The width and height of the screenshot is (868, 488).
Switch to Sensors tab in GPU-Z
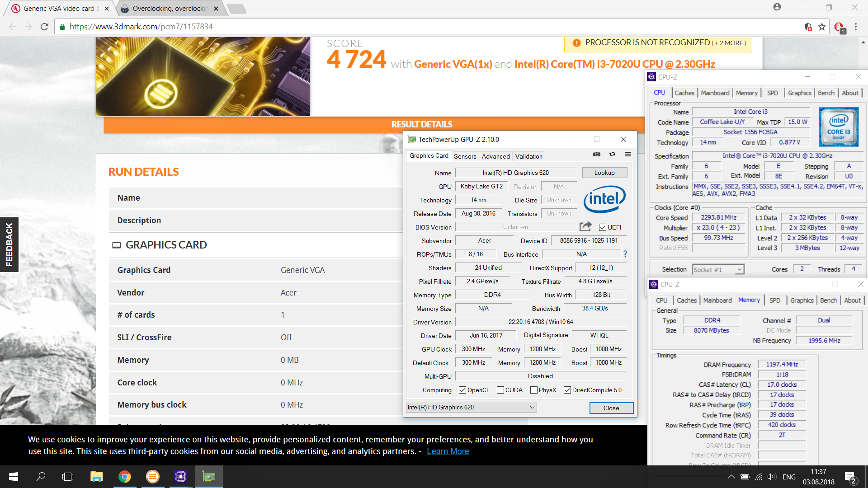[x=465, y=156]
